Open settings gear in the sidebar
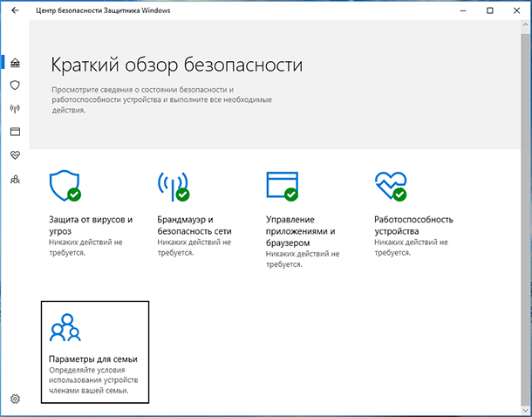 (15, 399)
